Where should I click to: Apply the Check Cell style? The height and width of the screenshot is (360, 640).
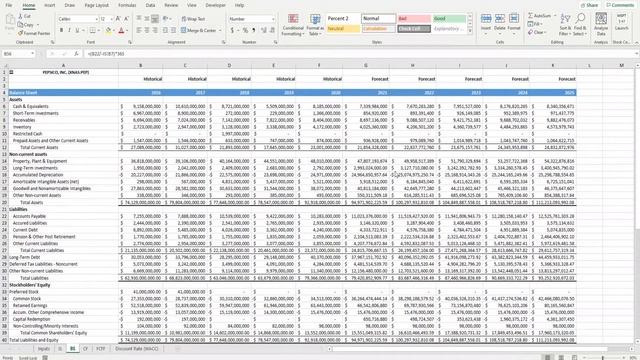[x=414, y=29]
